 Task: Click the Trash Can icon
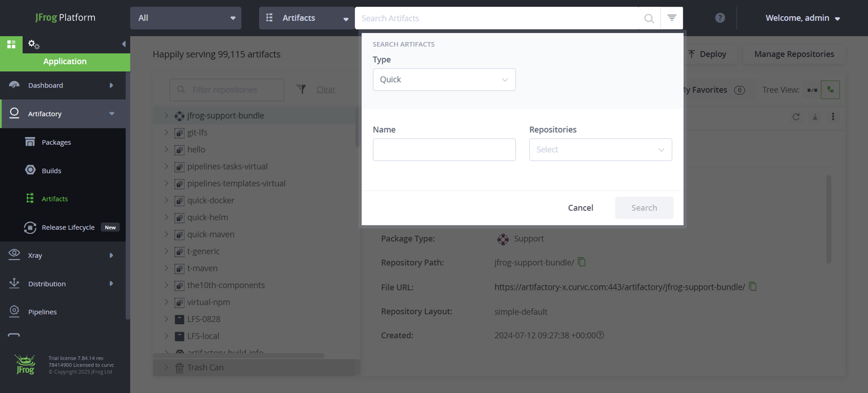pyautogui.click(x=179, y=368)
